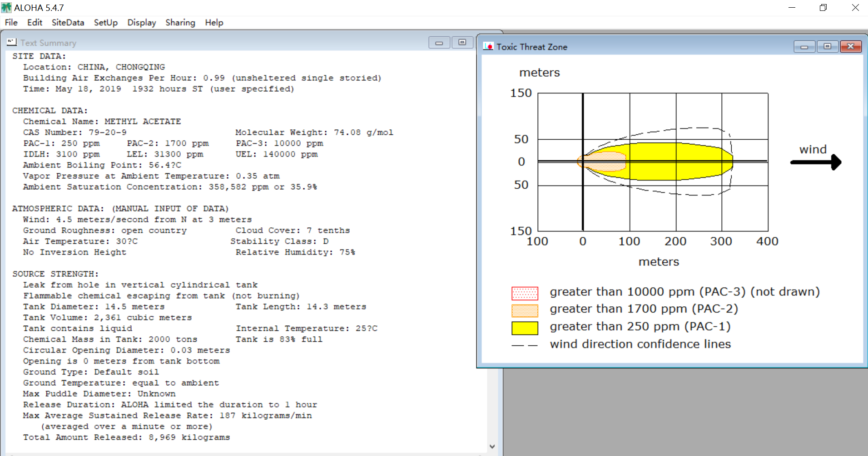The image size is (868, 456).
Task: Click the 'Release Duration' line
Action: tap(170, 405)
